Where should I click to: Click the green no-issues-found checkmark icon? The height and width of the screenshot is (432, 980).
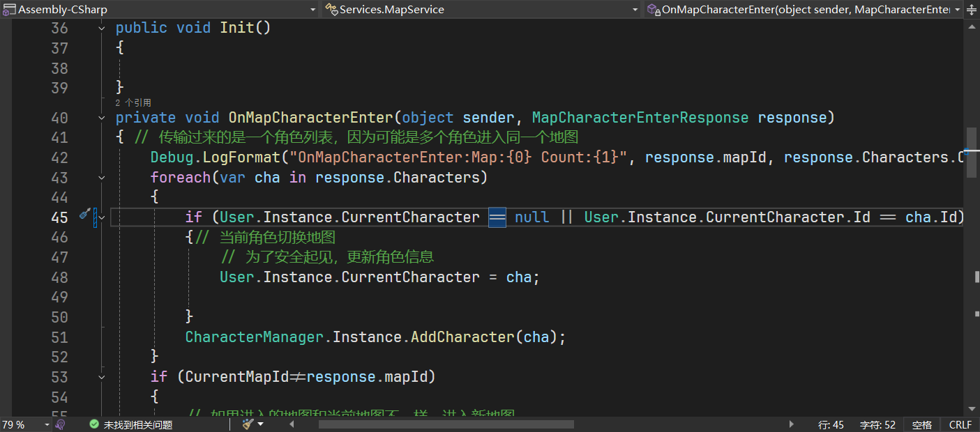coord(94,424)
